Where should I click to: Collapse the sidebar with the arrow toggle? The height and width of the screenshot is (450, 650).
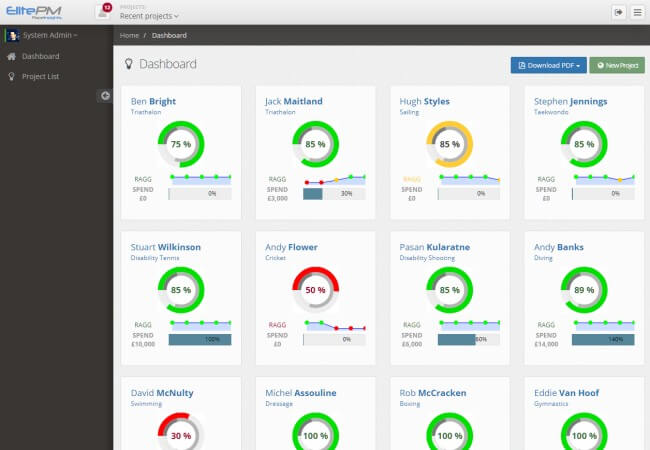(x=104, y=95)
